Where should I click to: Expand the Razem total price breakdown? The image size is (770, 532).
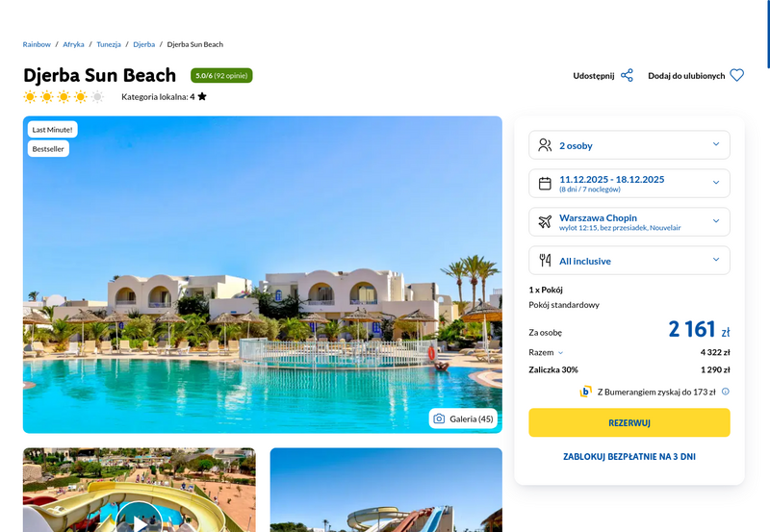pyautogui.click(x=546, y=352)
